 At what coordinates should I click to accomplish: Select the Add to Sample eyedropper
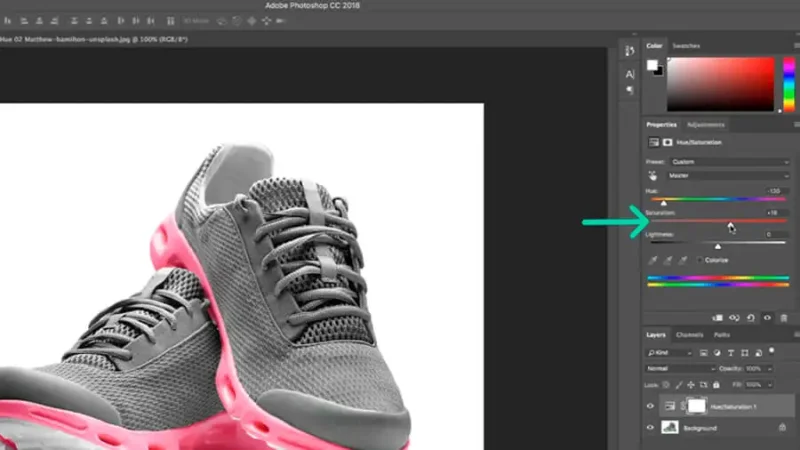coord(667,260)
